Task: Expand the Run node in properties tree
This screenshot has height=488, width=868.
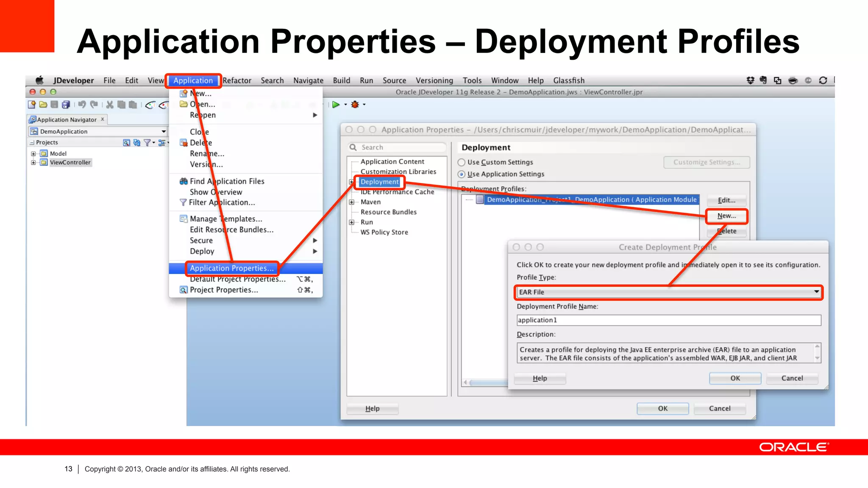Action: tap(351, 222)
